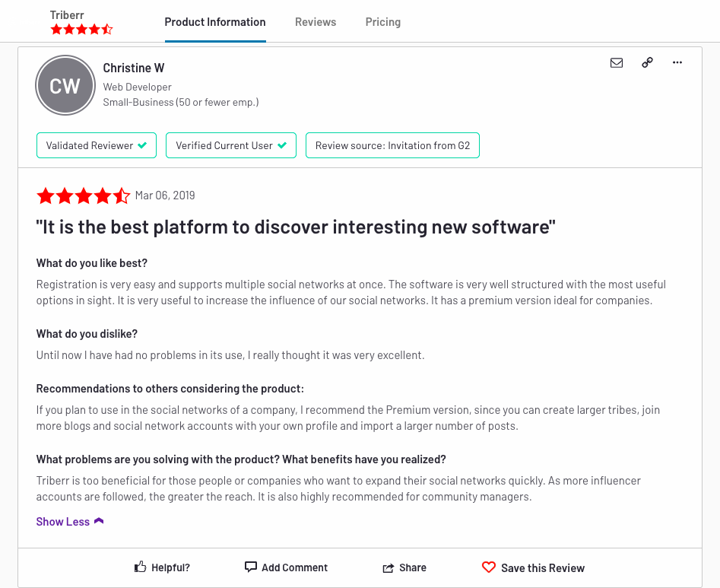The height and width of the screenshot is (588, 720).
Task: Click the review date Mar 06, 2019
Action: click(164, 195)
